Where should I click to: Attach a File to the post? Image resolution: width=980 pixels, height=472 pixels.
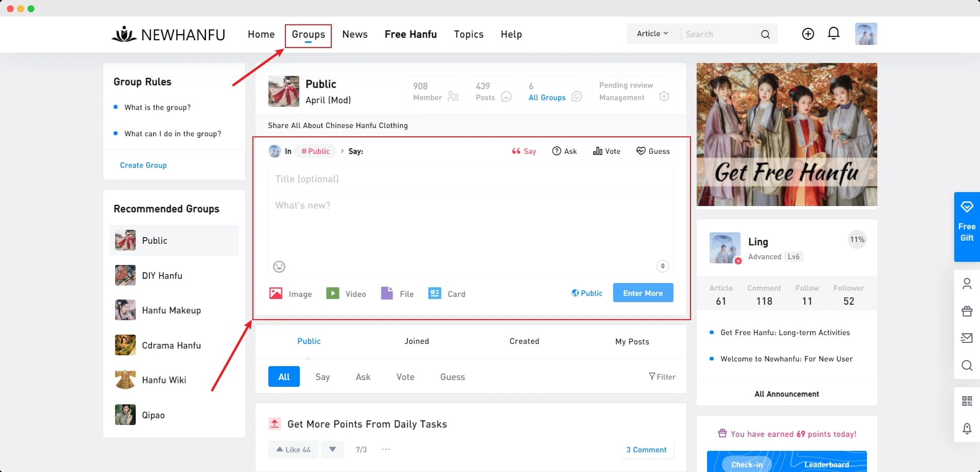click(397, 294)
